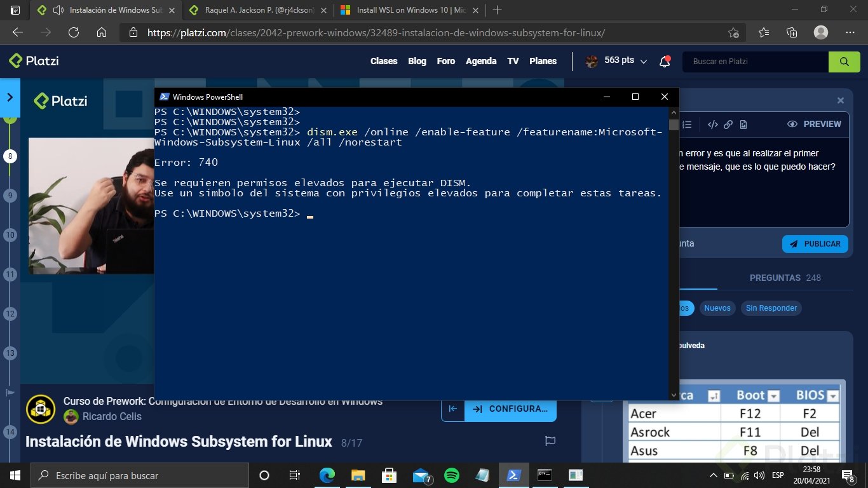Insert link in question editor
The height and width of the screenshot is (488, 868).
[728, 125]
